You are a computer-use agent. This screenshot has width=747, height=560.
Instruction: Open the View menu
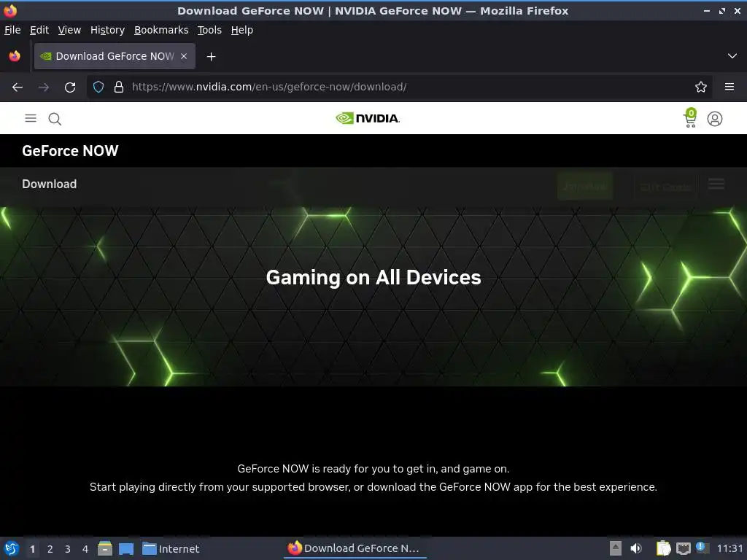tap(69, 30)
